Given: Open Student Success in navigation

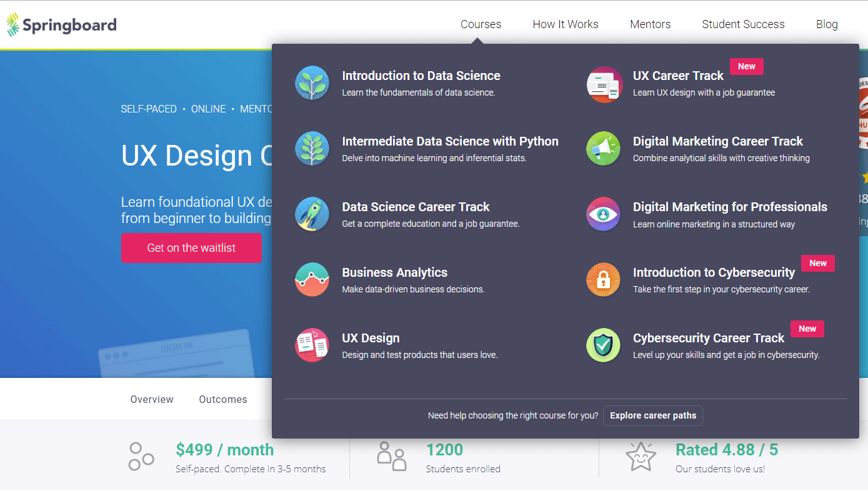Looking at the screenshot, I should tap(743, 24).
